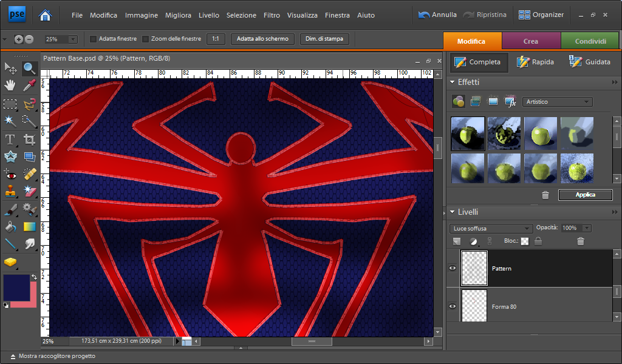
Task: Open the File menu
Action: [x=77, y=15]
